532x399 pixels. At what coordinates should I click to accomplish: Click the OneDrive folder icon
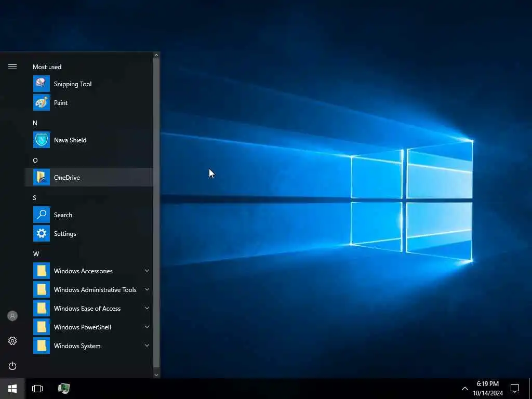click(42, 177)
